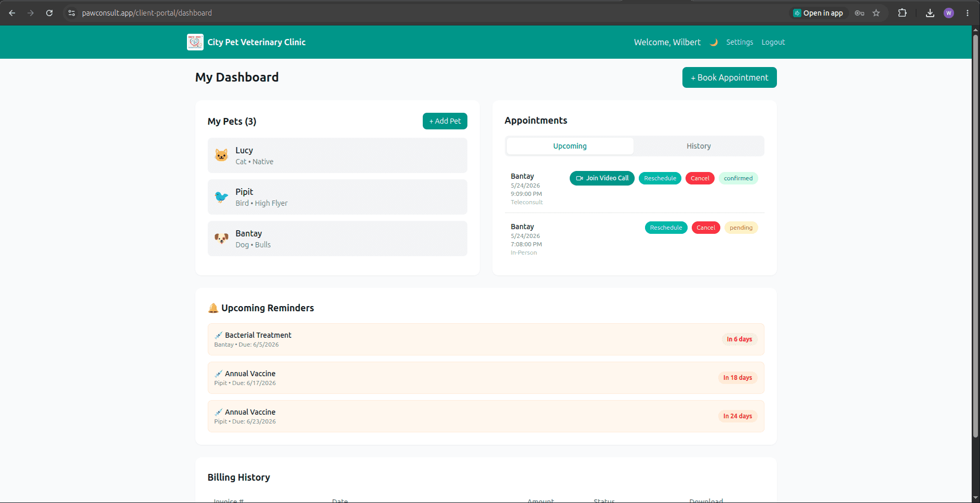Click the City Pet Veterinary Clinic logo

[195, 42]
